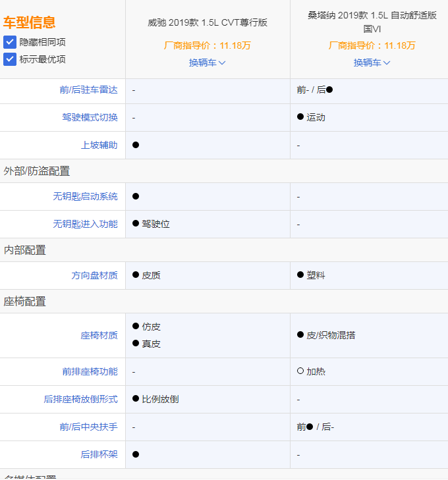Click the 前/后驻车雷达 row label

click(x=88, y=90)
